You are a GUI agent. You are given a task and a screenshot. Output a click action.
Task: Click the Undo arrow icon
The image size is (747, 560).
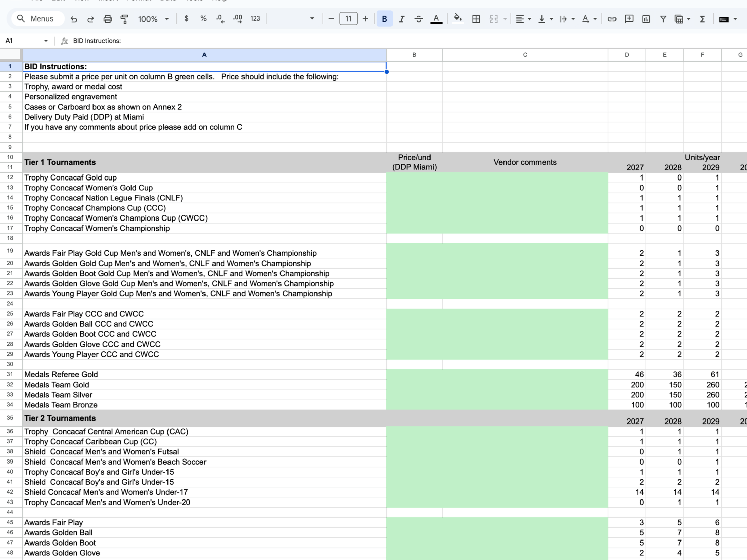(x=74, y=19)
